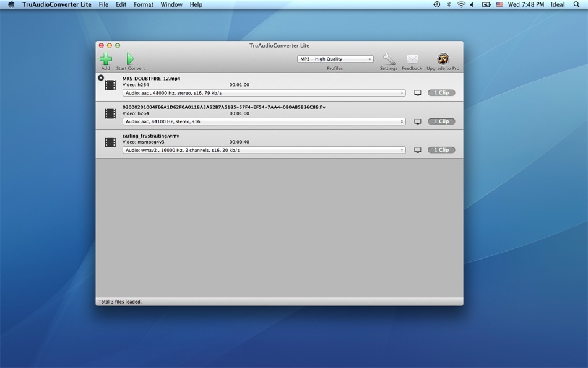Image resolution: width=588 pixels, height=368 pixels.
Task: Click the Time Machine menu bar icon
Action: [436, 4]
